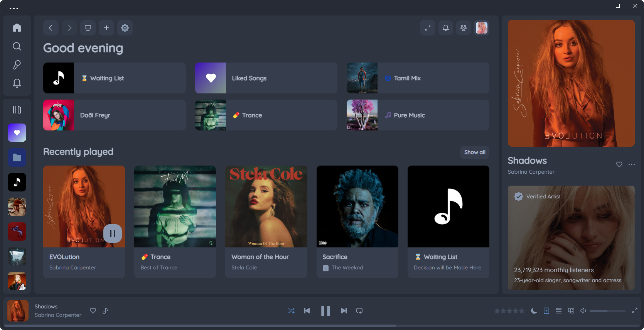
Task: Seek within the track progress bar
Action: [x=322, y=326]
